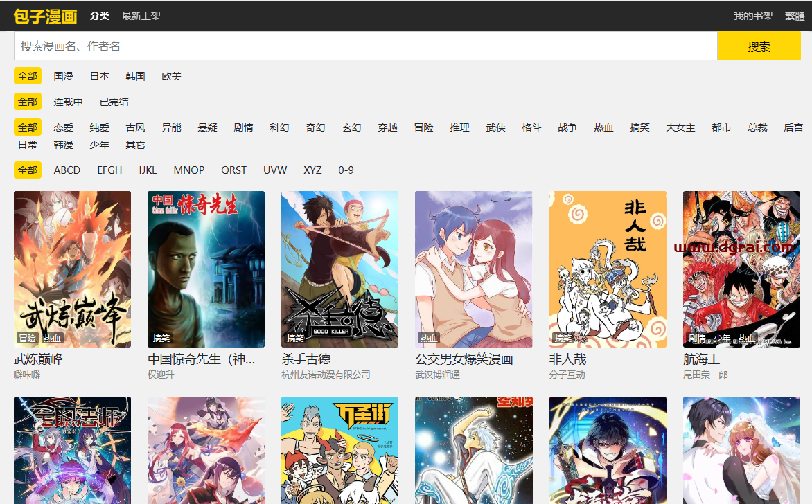The width and height of the screenshot is (812, 504).
Task: Filter titles by QRST letters
Action: (x=233, y=170)
